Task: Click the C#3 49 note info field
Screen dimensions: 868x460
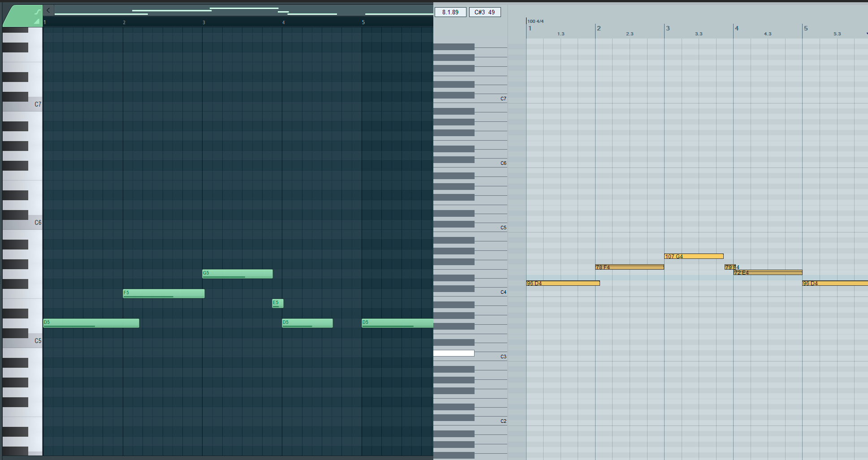Action: pyautogui.click(x=485, y=12)
